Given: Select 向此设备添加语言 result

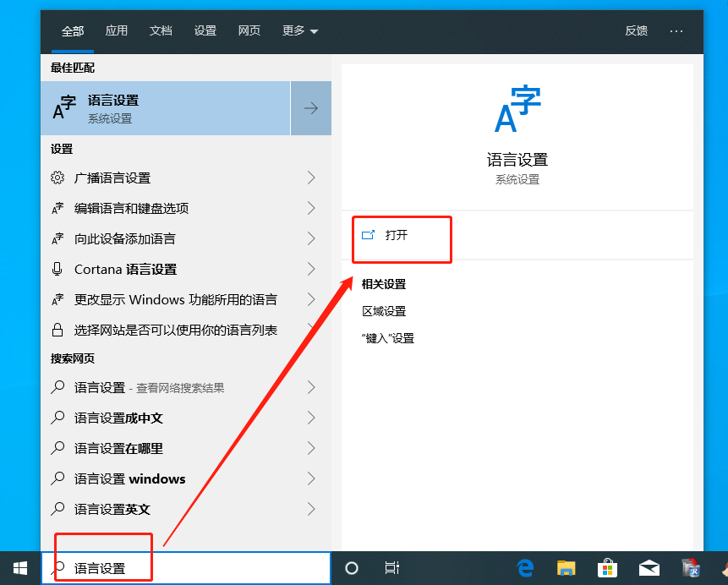Looking at the screenshot, I should (x=125, y=238).
